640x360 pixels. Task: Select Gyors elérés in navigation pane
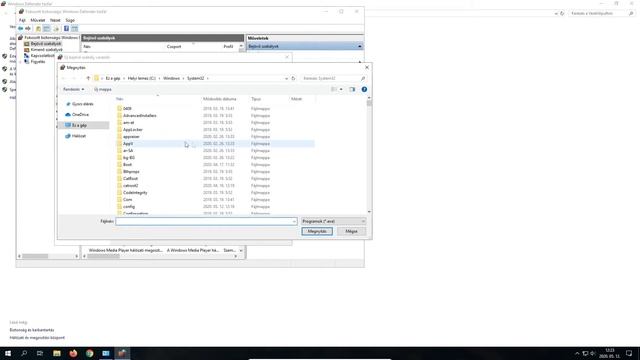(x=82, y=104)
